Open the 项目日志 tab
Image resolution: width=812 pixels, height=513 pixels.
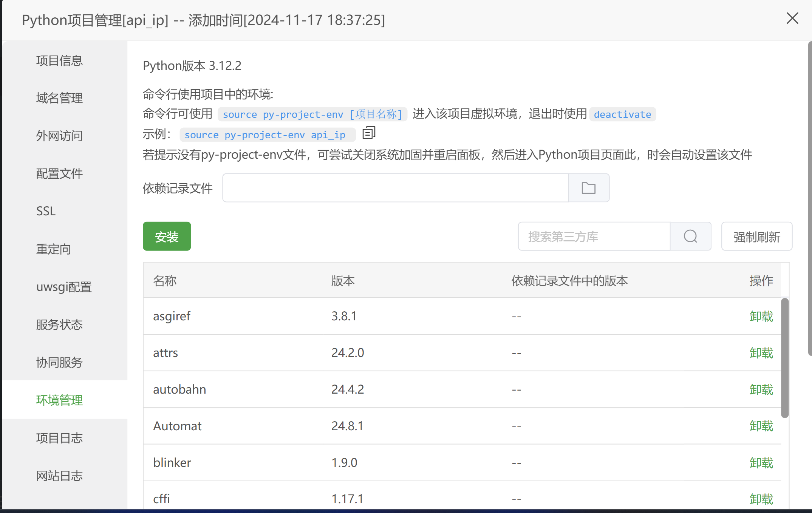[x=59, y=438]
